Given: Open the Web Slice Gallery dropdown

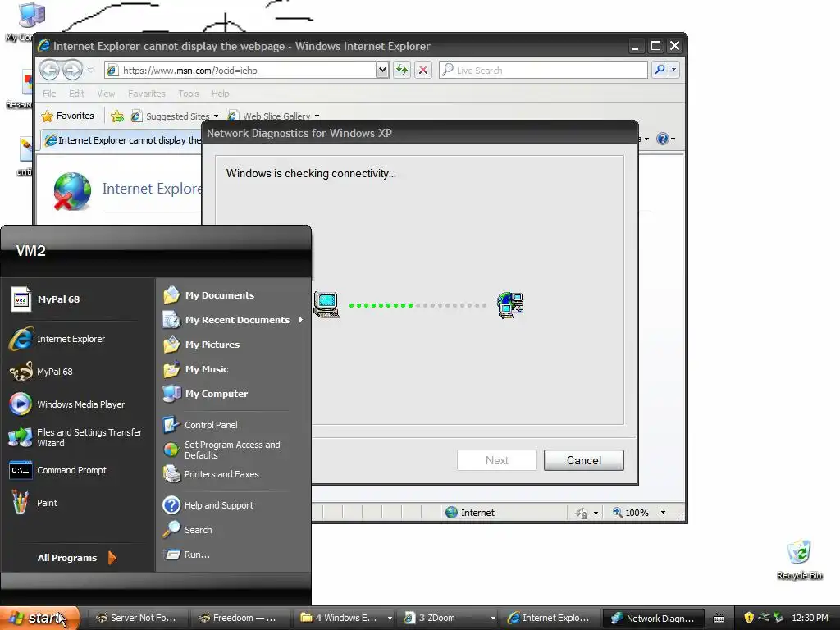Looking at the screenshot, I should pyautogui.click(x=317, y=116).
